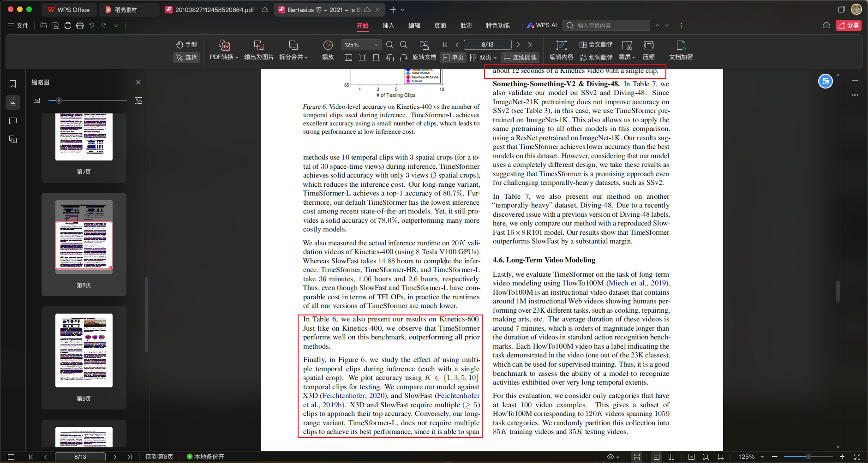Switch to 开始 ribbon tab

click(x=363, y=25)
